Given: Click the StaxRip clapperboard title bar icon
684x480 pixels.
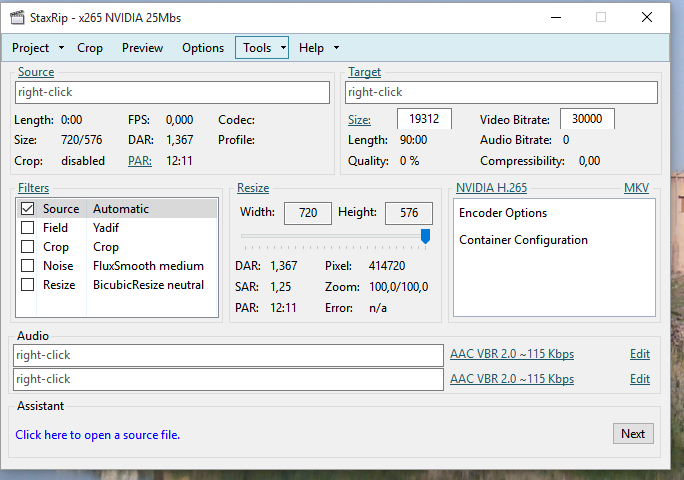Looking at the screenshot, I should tap(17, 17).
